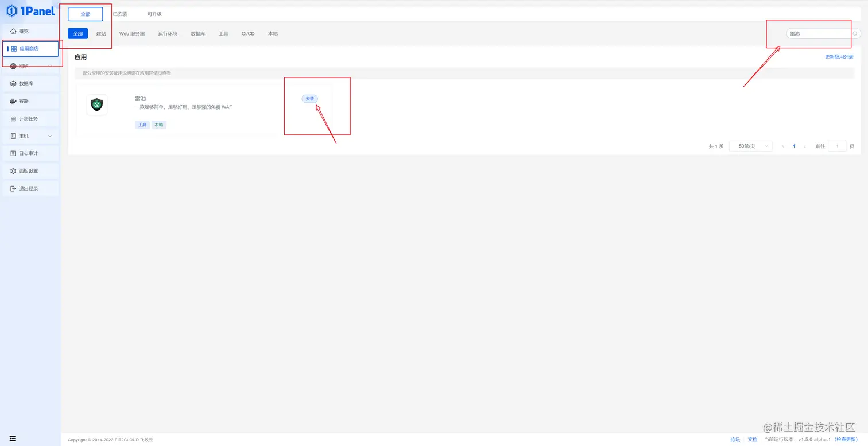This screenshot has width=868, height=446.
Task: Click the 雷池 app shield icon
Action: [97, 105]
